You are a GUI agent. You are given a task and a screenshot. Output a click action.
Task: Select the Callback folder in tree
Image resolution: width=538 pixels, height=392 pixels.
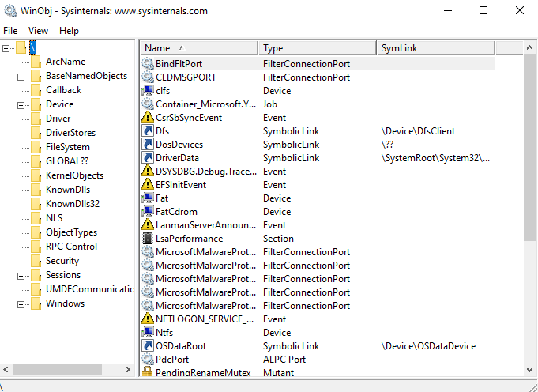[64, 90]
